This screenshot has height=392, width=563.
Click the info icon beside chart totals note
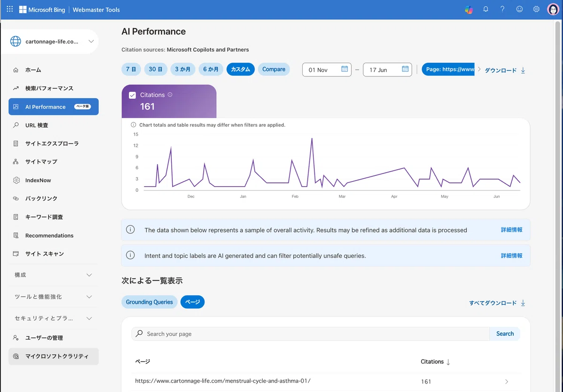(x=134, y=125)
